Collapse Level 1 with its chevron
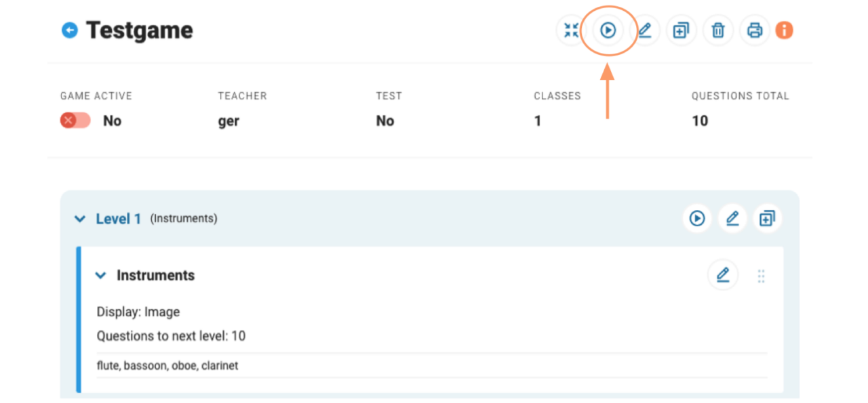 click(80, 219)
